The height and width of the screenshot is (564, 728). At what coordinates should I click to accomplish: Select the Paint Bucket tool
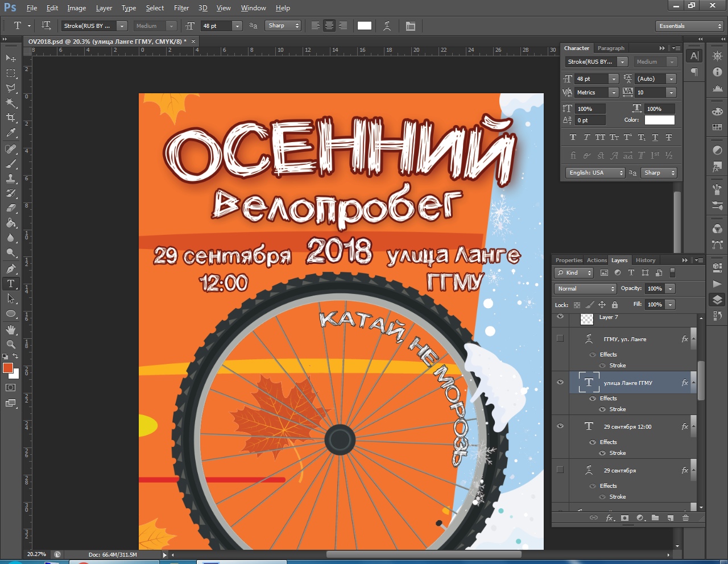click(x=11, y=223)
